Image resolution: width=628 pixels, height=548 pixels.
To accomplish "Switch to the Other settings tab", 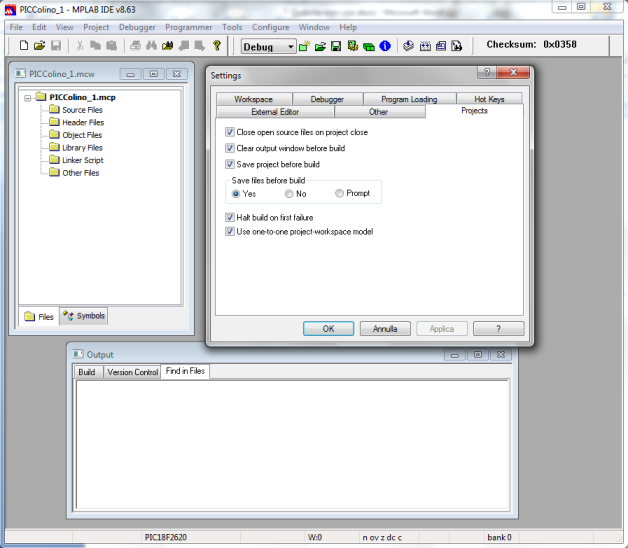I will pos(378,112).
